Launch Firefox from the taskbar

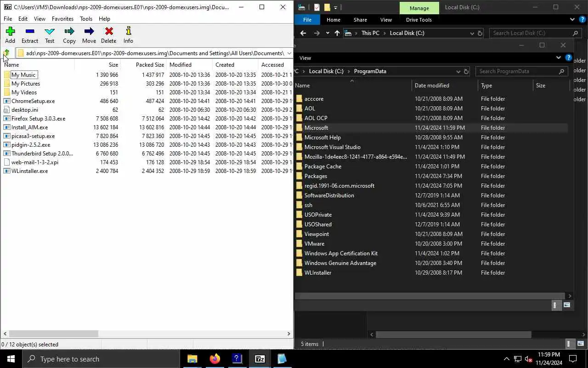(x=215, y=359)
